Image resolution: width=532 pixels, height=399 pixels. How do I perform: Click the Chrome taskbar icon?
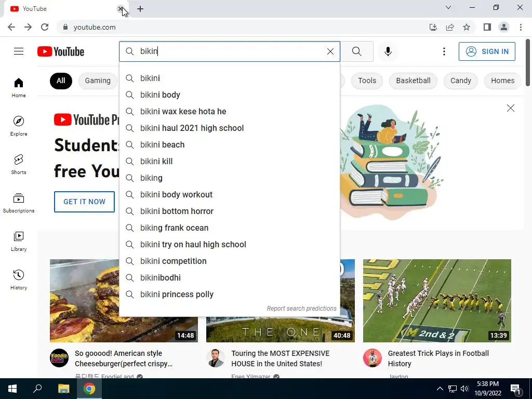pyautogui.click(x=89, y=389)
